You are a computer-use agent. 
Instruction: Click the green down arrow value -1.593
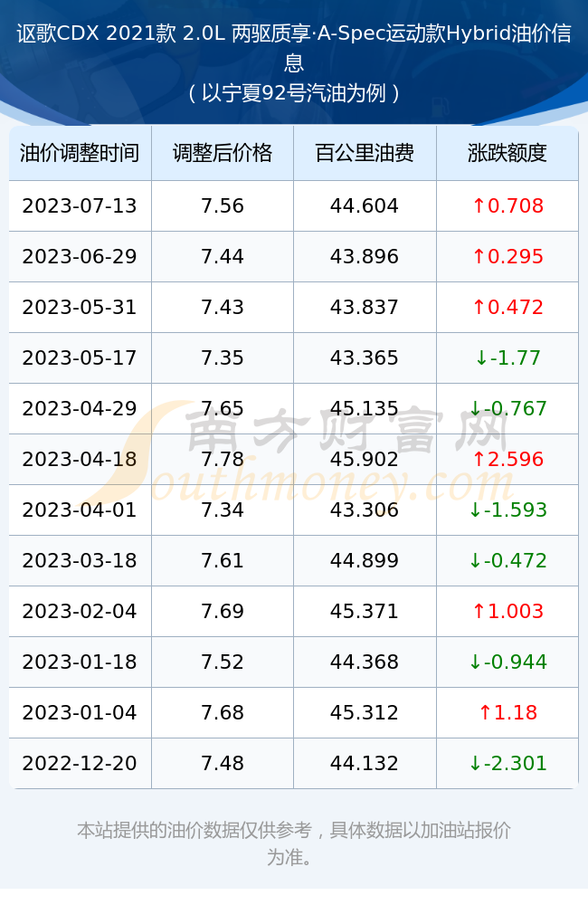tap(507, 510)
